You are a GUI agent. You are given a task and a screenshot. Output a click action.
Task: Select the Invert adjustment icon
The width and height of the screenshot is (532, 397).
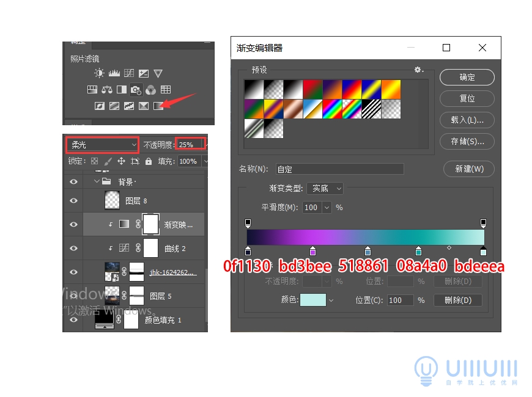[x=100, y=106]
